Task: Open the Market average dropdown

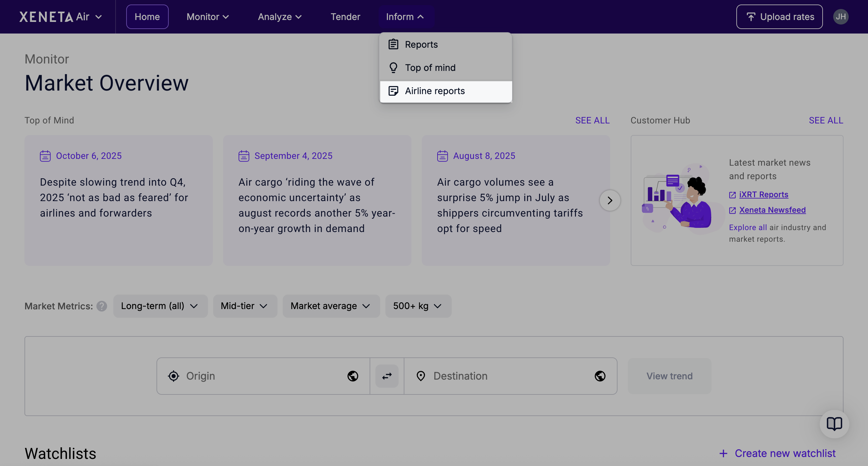Action: tap(331, 306)
